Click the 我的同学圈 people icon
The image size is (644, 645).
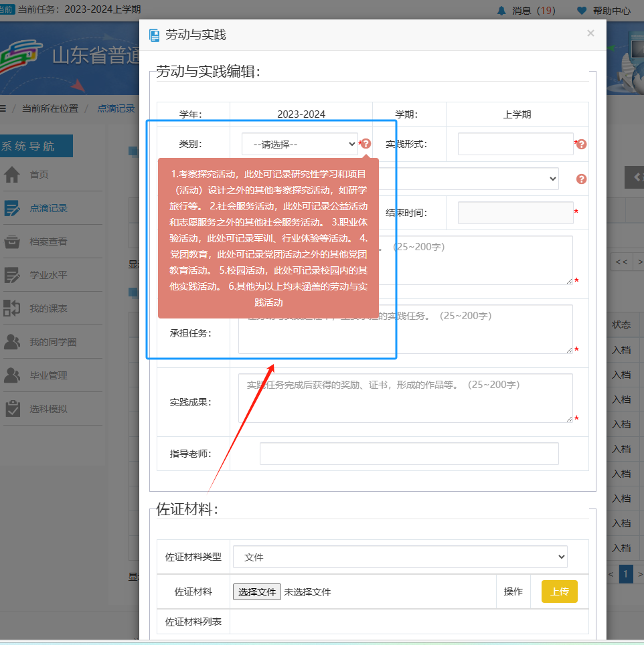(x=12, y=342)
